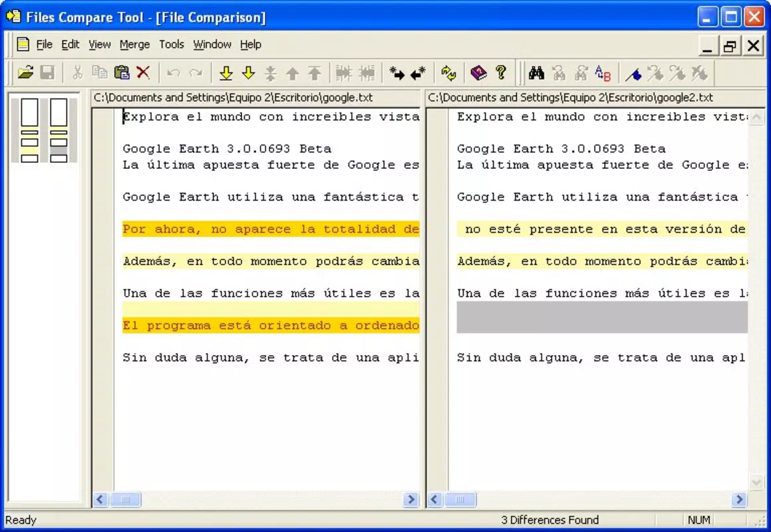771x532 pixels.
Task: Click the 'NUM' indicator in status bar
Action: point(698,520)
